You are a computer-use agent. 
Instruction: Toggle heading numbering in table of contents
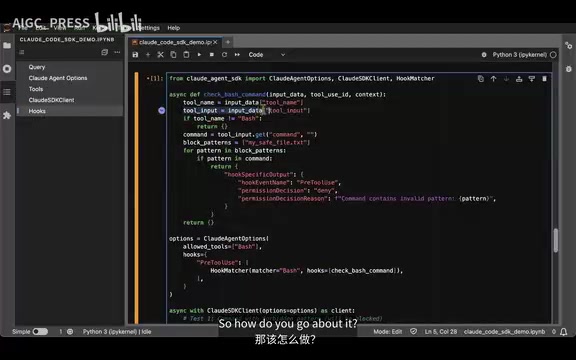(x=22, y=52)
